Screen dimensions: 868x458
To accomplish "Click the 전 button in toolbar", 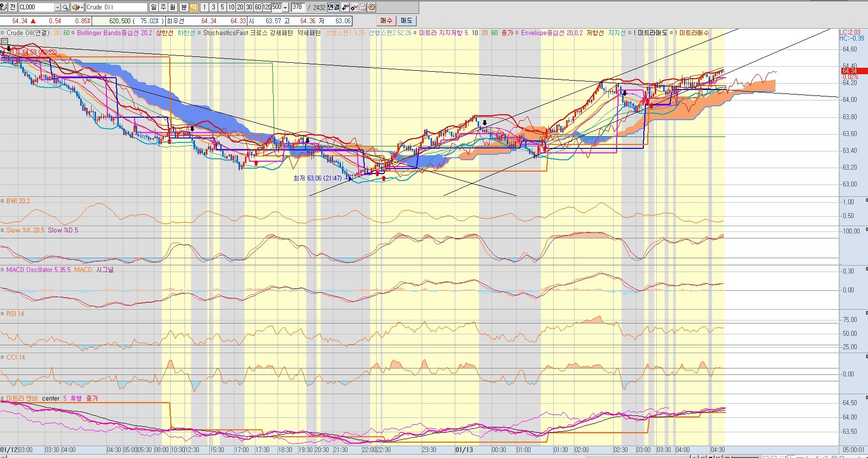I will [x=13, y=7].
